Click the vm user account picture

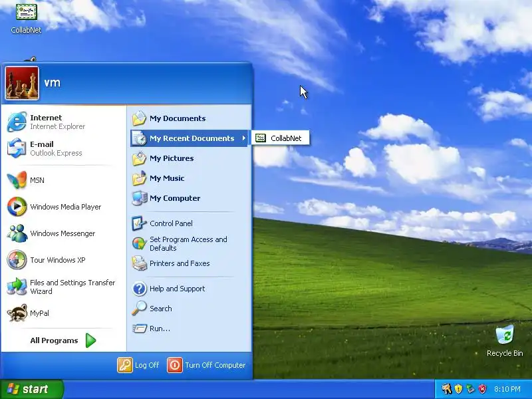click(x=22, y=83)
